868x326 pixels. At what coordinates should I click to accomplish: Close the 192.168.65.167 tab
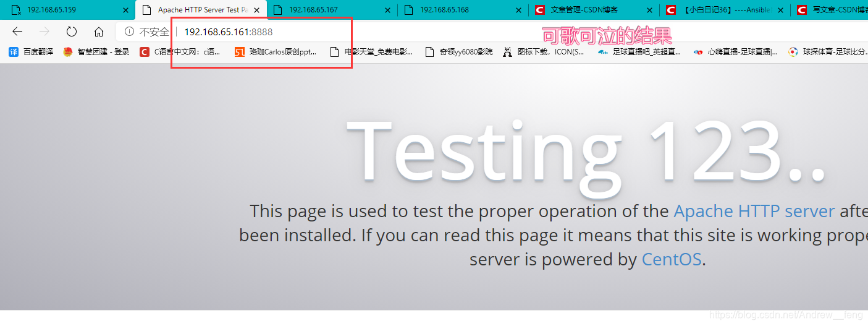pyautogui.click(x=388, y=11)
